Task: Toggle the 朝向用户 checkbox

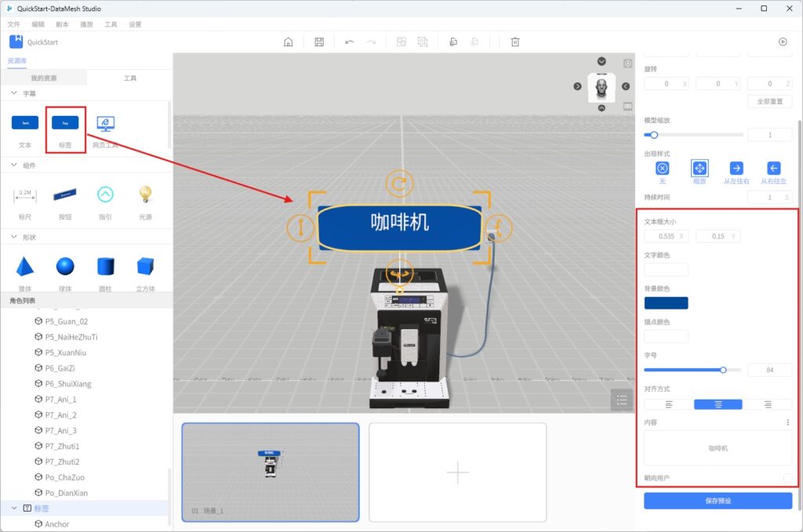Action: point(787,478)
